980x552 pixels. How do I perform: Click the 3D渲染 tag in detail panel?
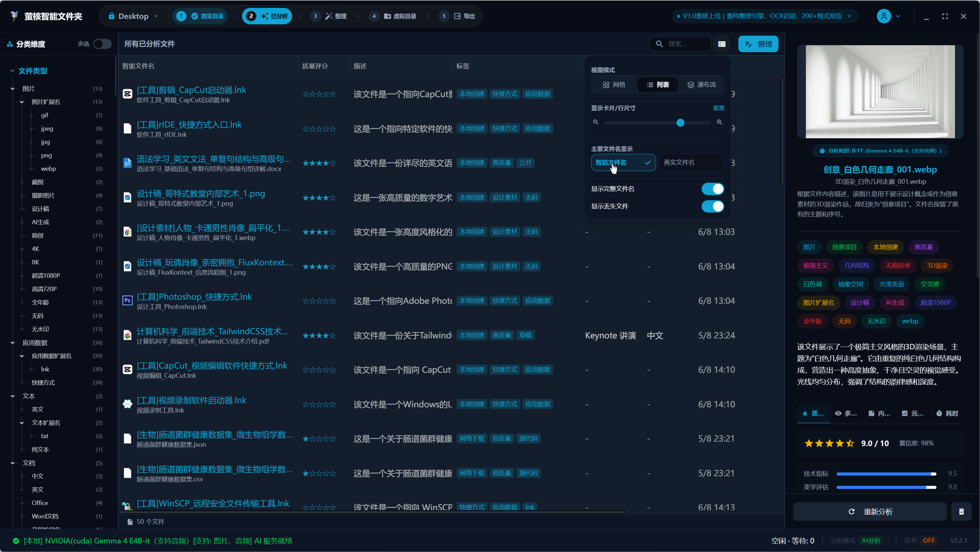pyautogui.click(x=936, y=265)
